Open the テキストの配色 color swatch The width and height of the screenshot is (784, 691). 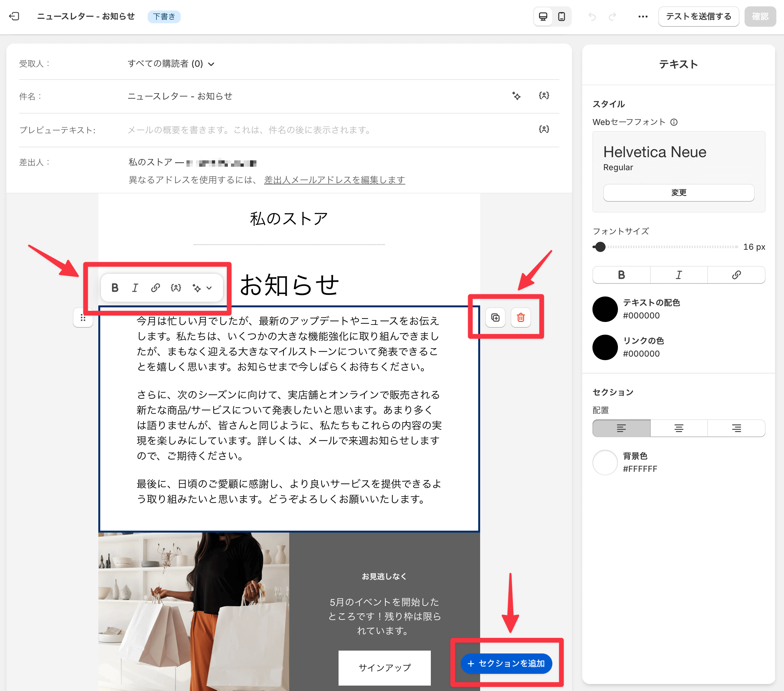click(x=605, y=309)
